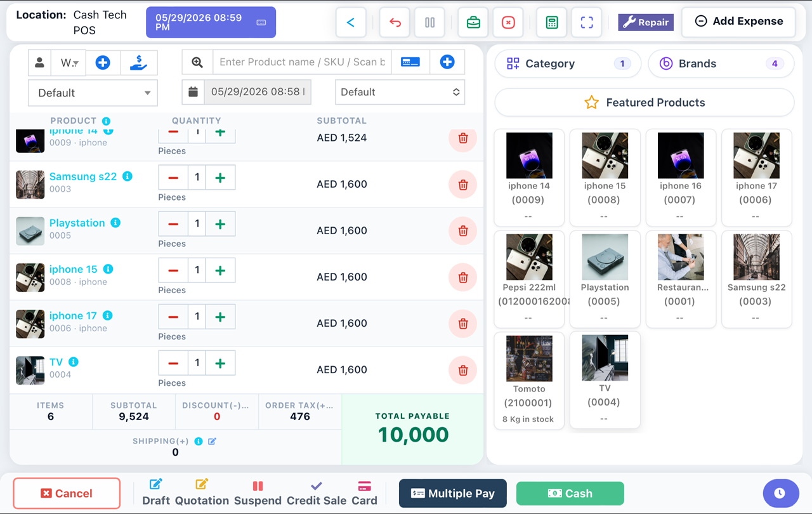Add iphone 14 product tile

pyautogui.click(x=529, y=177)
